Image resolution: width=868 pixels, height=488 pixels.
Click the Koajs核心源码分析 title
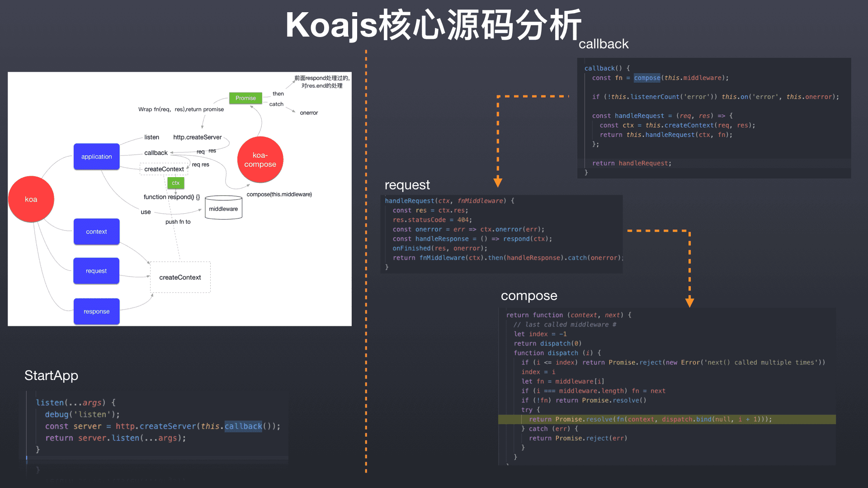pyautogui.click(x=433, y=25)
